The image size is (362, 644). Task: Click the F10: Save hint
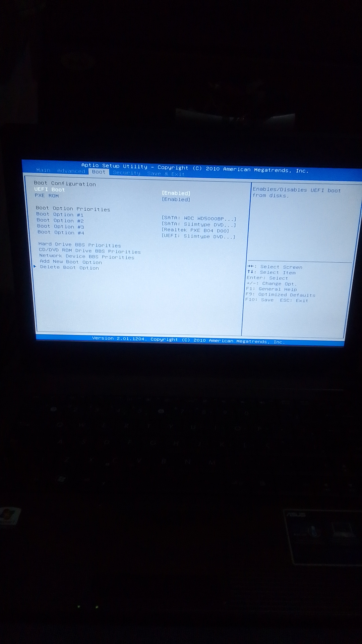pos(259,300)
